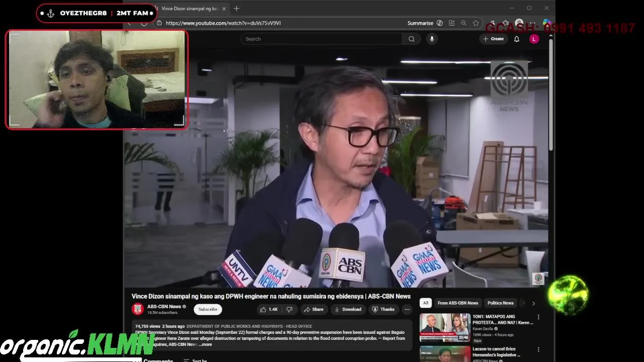Click the Create button in YouTube header
The image size is (644, 362).
[x=494, y=39]
